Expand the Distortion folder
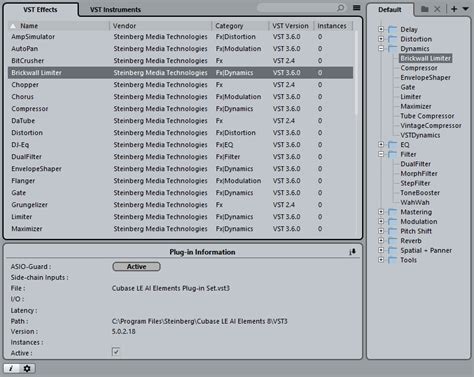The width and height of the screenshot is (474, 377). coord(381,39)
